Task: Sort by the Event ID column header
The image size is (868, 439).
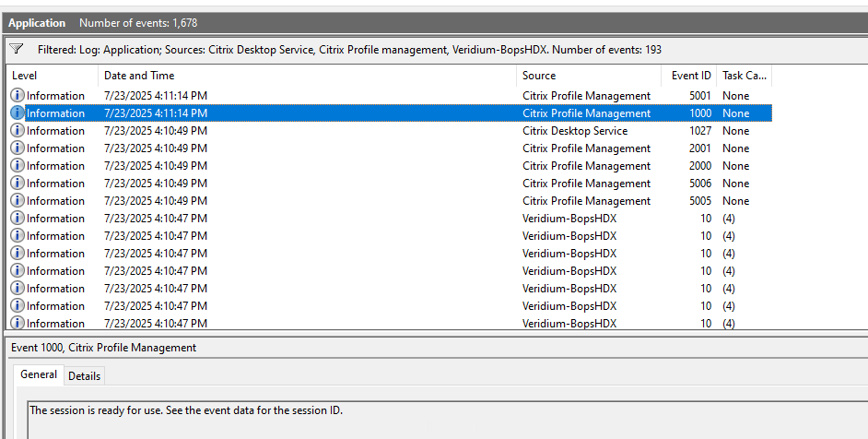Action: click(x=691, y=76)
